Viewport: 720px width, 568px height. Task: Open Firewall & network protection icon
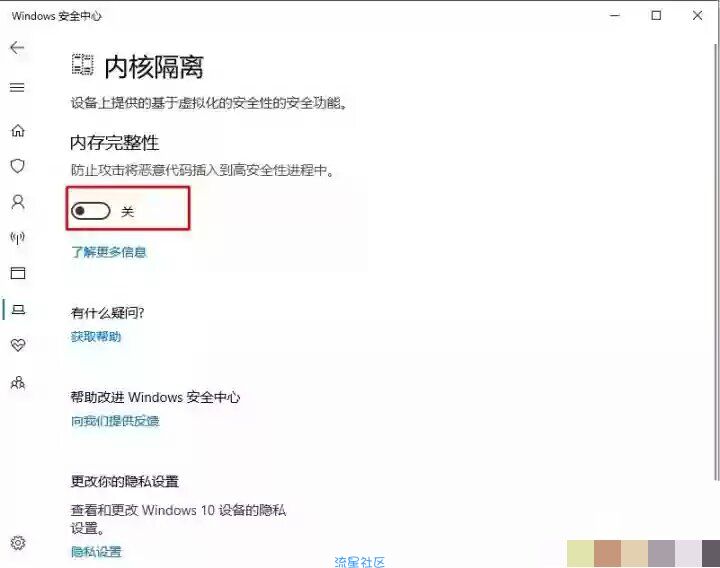point(17,237)
